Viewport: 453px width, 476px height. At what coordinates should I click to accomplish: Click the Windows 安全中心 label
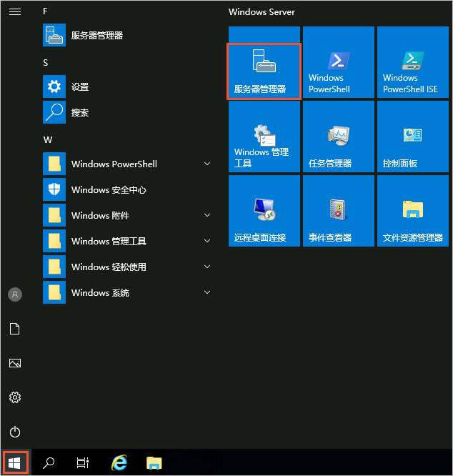pos(109,189)
